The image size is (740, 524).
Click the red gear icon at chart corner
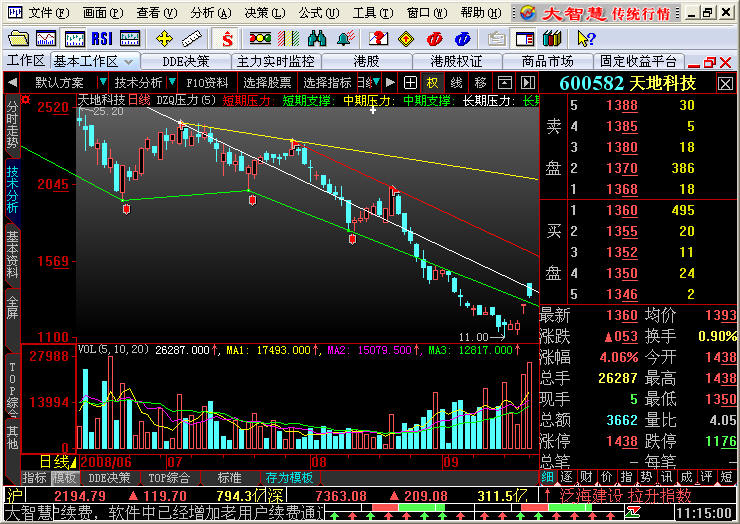point(25,99)
